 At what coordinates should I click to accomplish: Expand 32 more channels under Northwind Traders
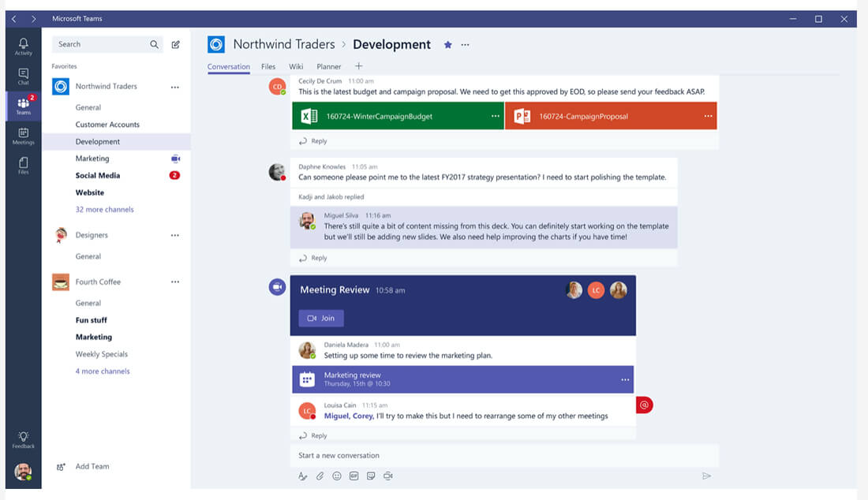104,210
